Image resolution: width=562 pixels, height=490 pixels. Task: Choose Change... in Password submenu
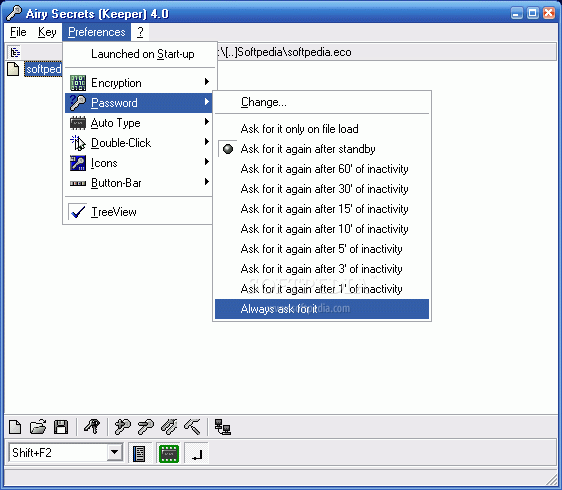322,102
